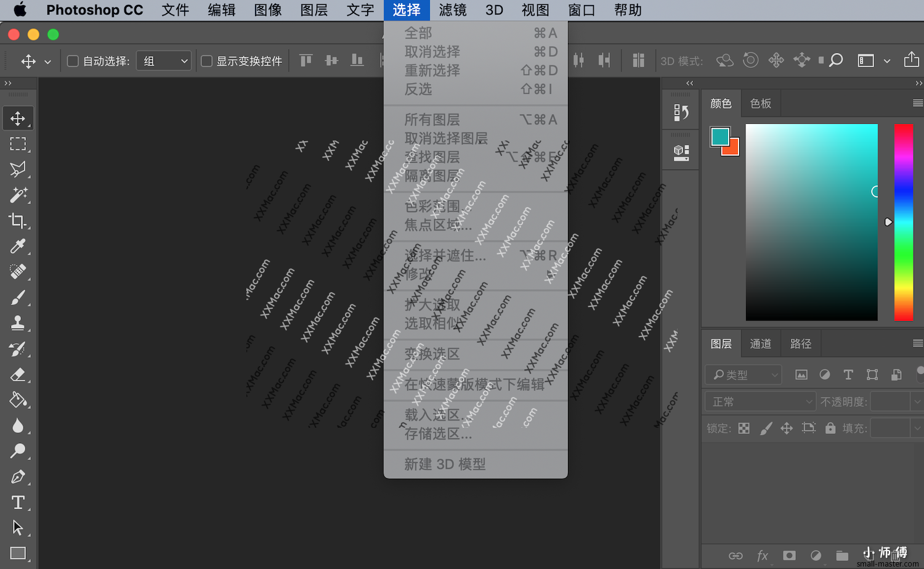
Task: Toggle the 显示变换控件 checkbox
Action: (x=207, y=61)
